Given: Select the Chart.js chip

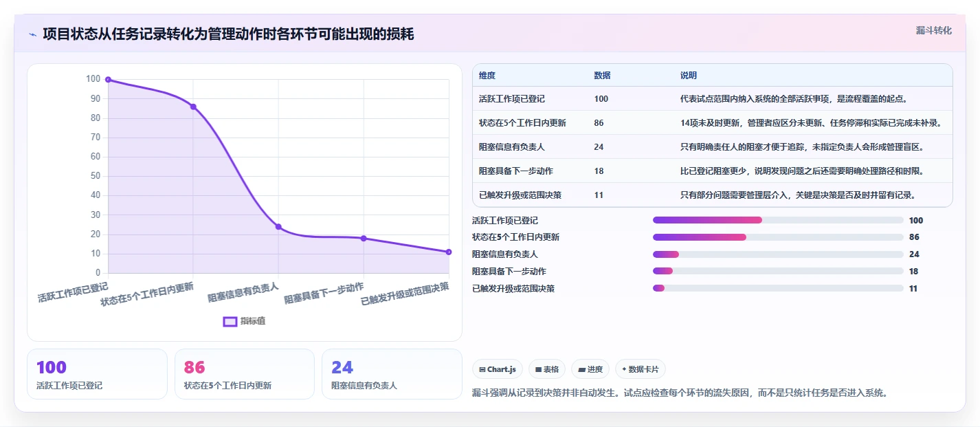Looking at the screenshot, I should [x=498, y=369].
